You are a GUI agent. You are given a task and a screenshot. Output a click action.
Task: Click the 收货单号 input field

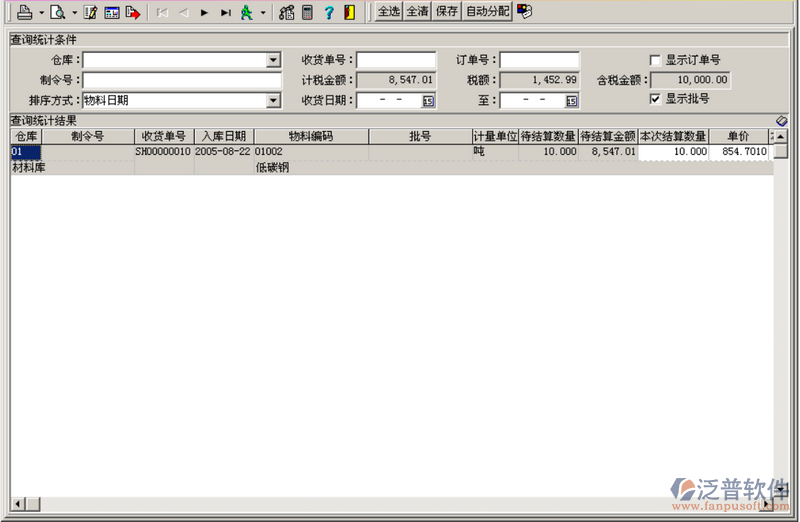click(396, 60)
